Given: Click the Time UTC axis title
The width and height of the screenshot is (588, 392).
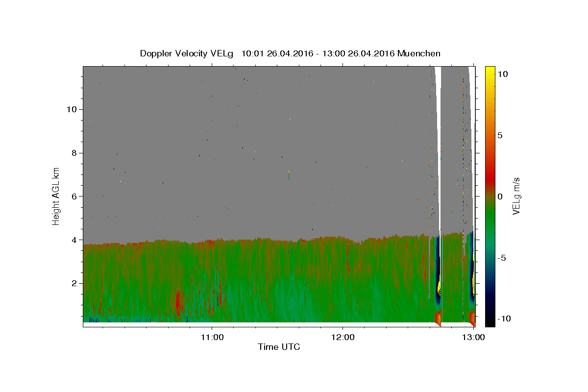Looking at the screenshot, I should pyautogui.click(x=279, y=347).
